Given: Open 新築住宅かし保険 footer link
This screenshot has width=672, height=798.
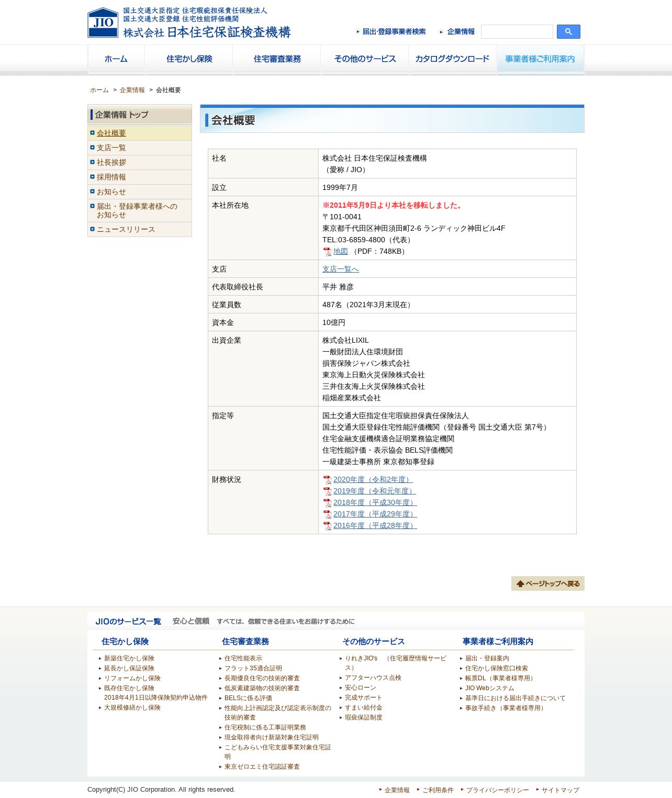Looking at the screenshot, I should 129,659.
